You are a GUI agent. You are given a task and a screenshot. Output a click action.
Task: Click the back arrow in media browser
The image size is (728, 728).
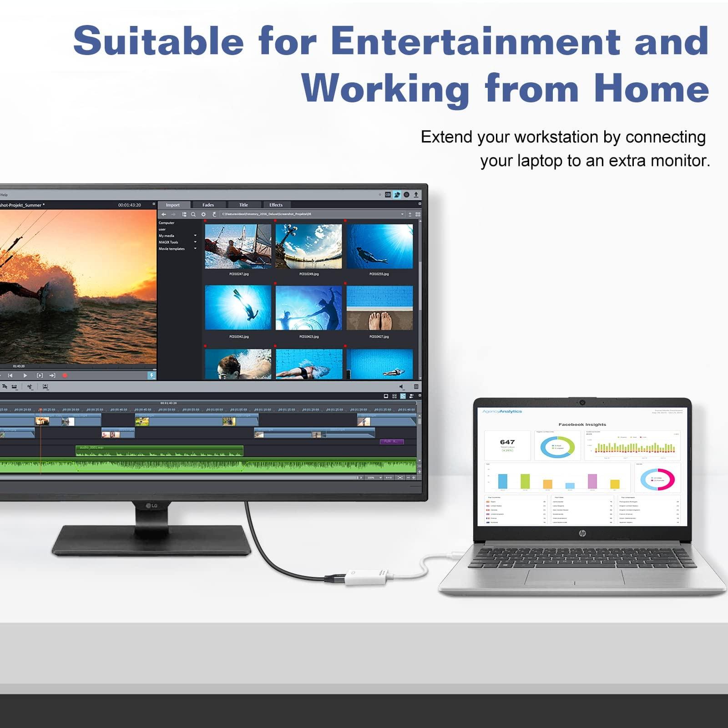(x=164, y=214)
